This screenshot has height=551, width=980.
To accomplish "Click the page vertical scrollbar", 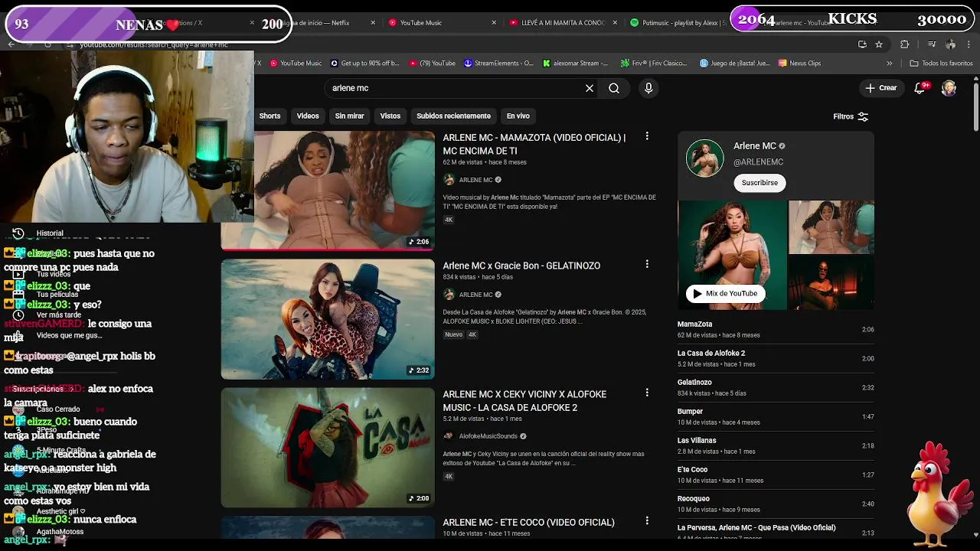I will pyautogui.click(x=975, y=107).
